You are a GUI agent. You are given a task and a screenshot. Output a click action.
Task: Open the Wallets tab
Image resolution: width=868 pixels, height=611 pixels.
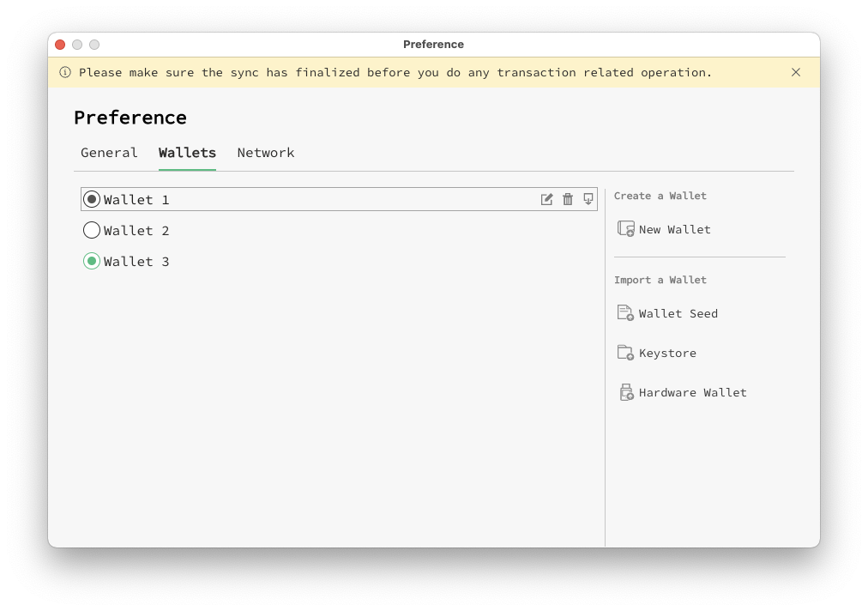[187, 152]
